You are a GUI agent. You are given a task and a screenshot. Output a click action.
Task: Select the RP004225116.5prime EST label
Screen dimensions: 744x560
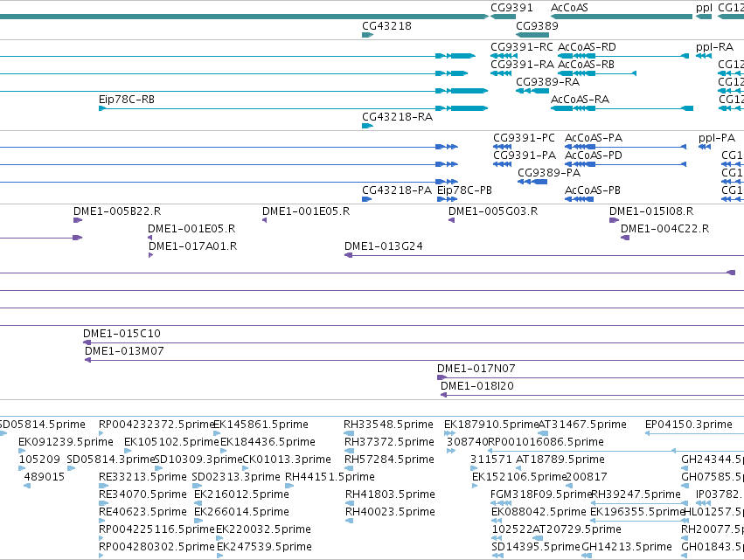tap(157, 529)
